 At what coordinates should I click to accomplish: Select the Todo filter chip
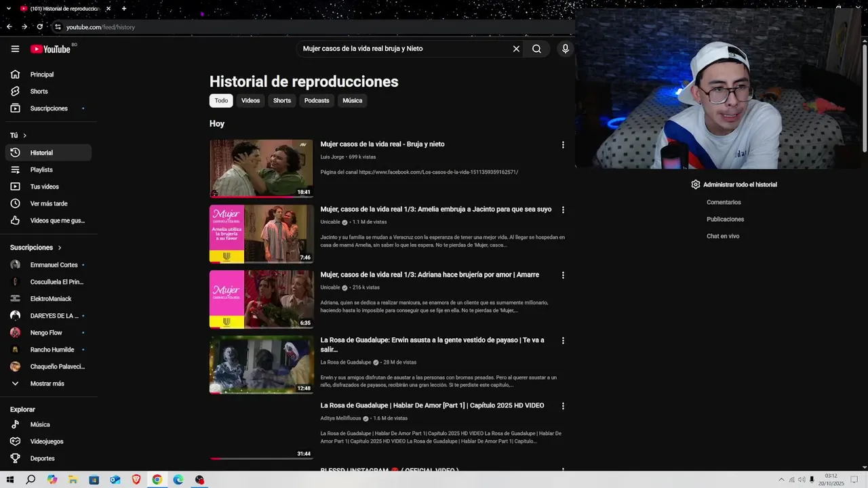pyautogui.click(x=221, y=100)
